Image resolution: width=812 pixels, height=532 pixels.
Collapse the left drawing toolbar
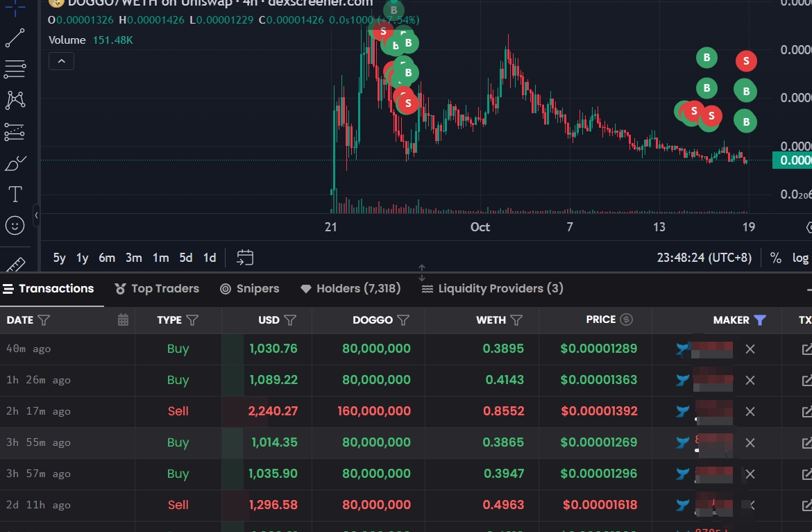pos(36,215)
